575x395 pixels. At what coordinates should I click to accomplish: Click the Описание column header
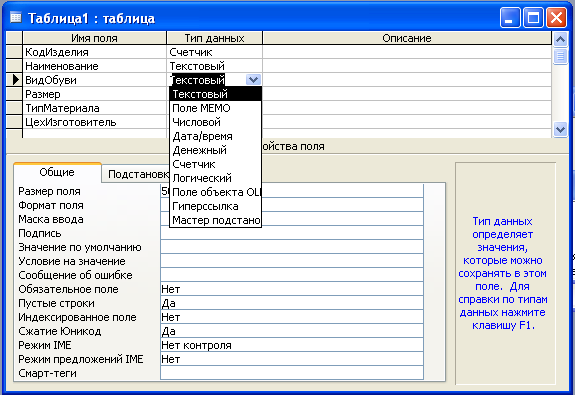[407, 38]
